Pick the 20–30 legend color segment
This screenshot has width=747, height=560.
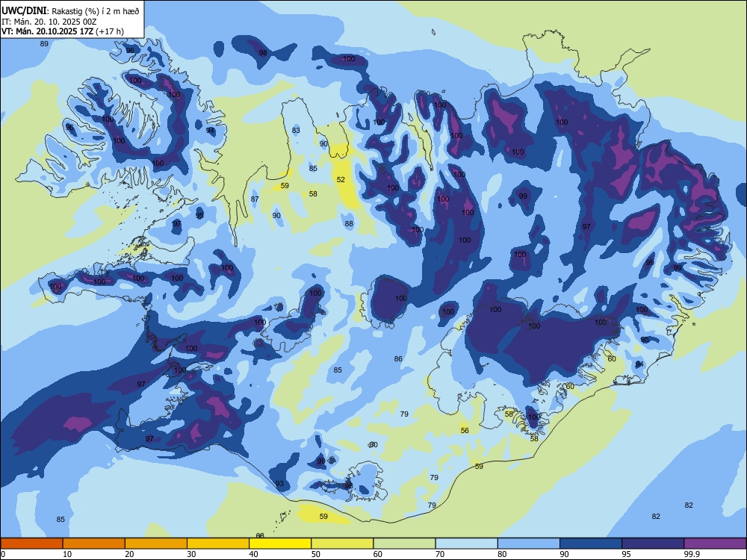[x=156, y=544]
